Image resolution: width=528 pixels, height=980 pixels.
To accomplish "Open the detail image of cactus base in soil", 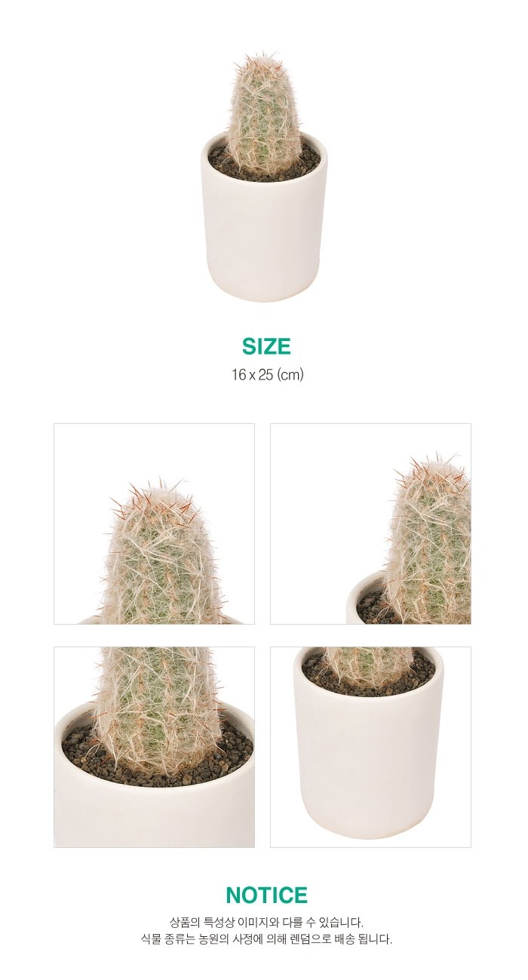I will 154,747.
